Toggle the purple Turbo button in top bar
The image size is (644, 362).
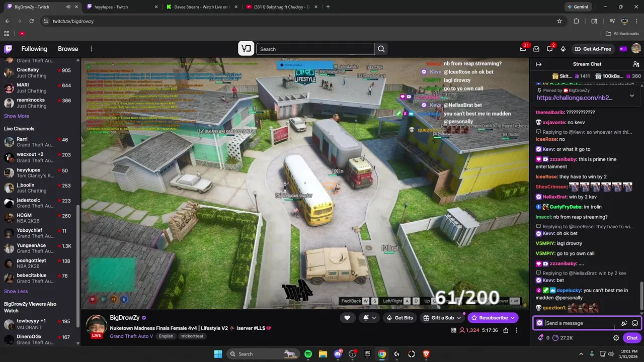(623, 49)
